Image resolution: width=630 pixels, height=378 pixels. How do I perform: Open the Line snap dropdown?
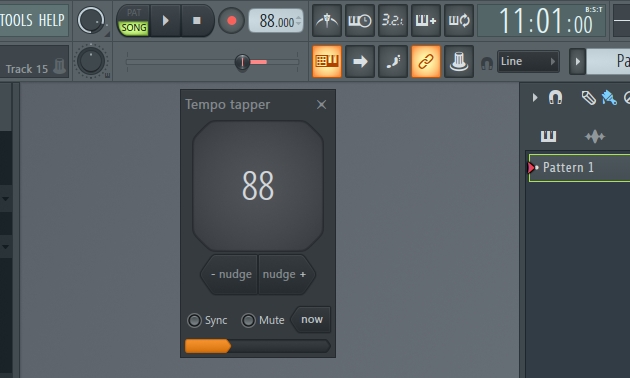click(x=528, y=61)
